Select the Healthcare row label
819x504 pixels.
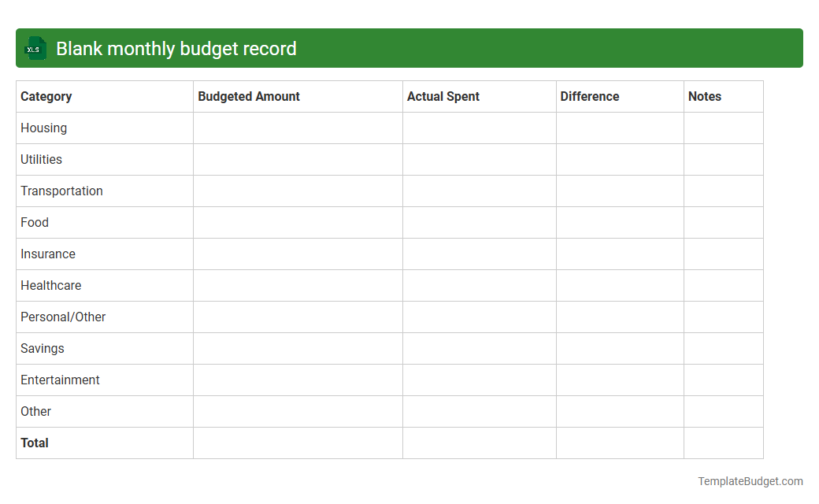pyautogui.click(x=50, y=285)
